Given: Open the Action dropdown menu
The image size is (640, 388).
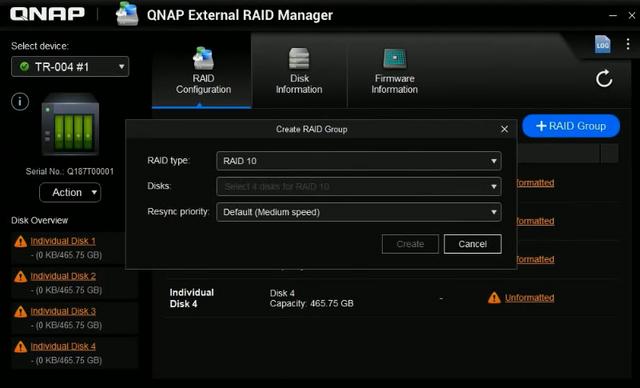Looking at the screenshot, I should [x=70, y=192].
